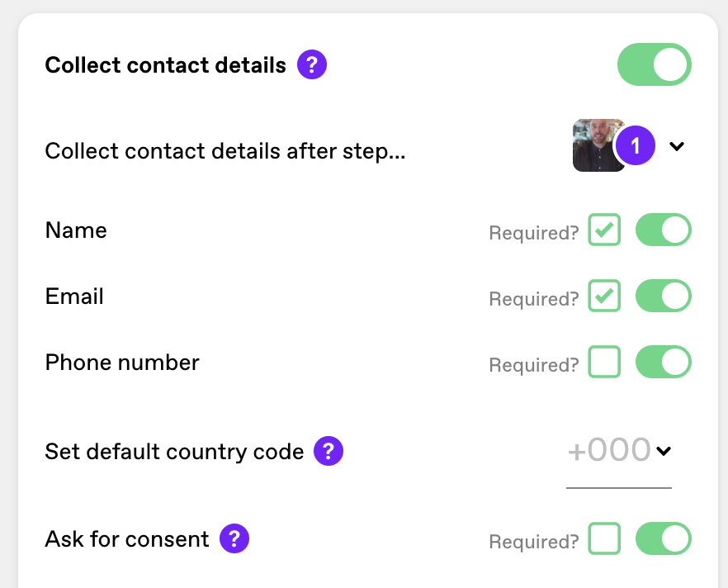The width and height of the screenshot is (728, 588).
Task: Disable the Email field toggle
Action: pyautogui.click(x=663, y=296)
